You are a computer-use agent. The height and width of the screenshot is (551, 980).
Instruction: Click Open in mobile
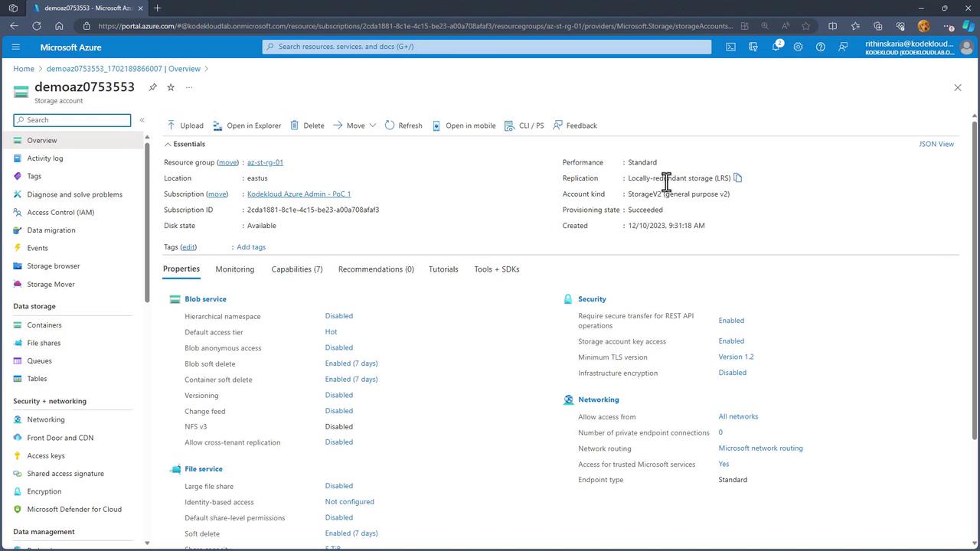pos(464,126)
